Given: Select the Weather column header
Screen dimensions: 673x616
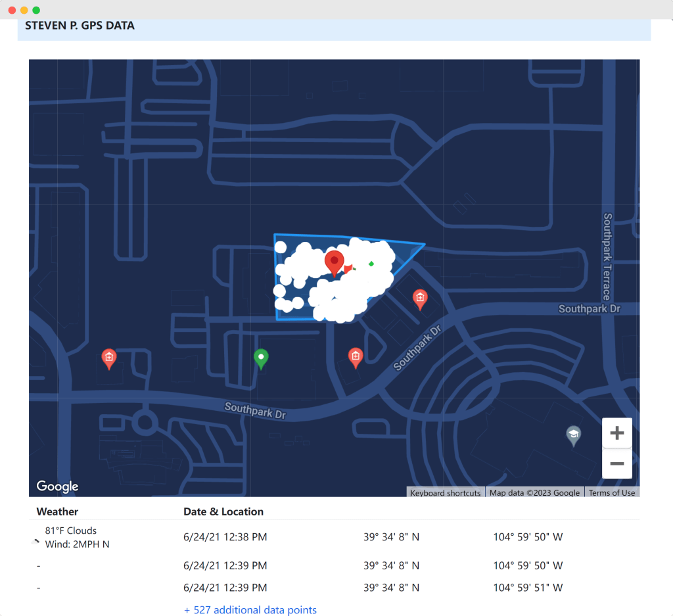Looking at the screenshot, I should tap(57, 511).
